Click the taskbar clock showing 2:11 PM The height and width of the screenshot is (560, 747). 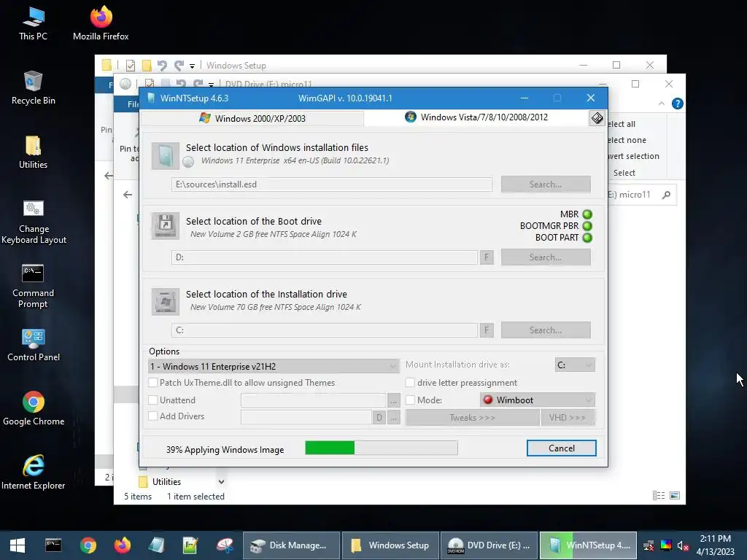click(x=715, y=545)
